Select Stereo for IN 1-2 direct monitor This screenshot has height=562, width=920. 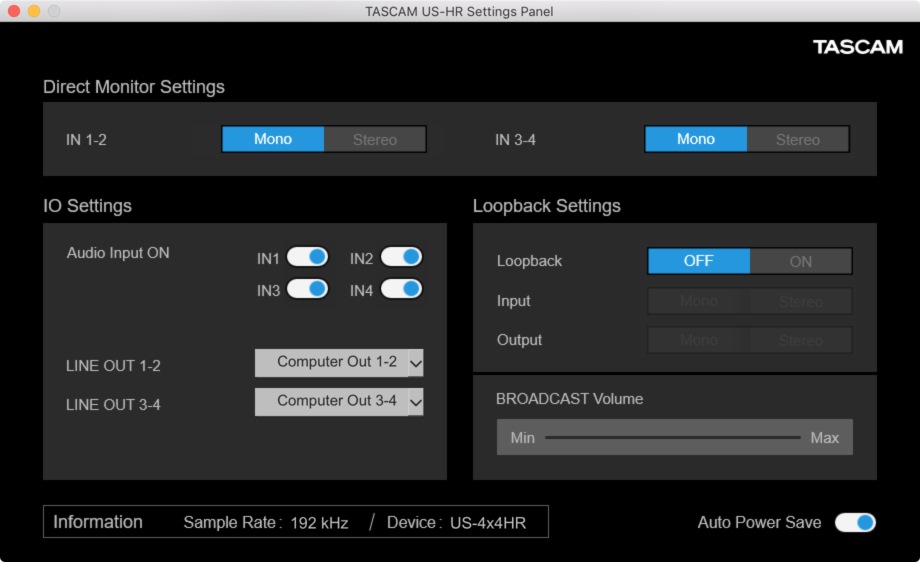[x=375, y=139]
